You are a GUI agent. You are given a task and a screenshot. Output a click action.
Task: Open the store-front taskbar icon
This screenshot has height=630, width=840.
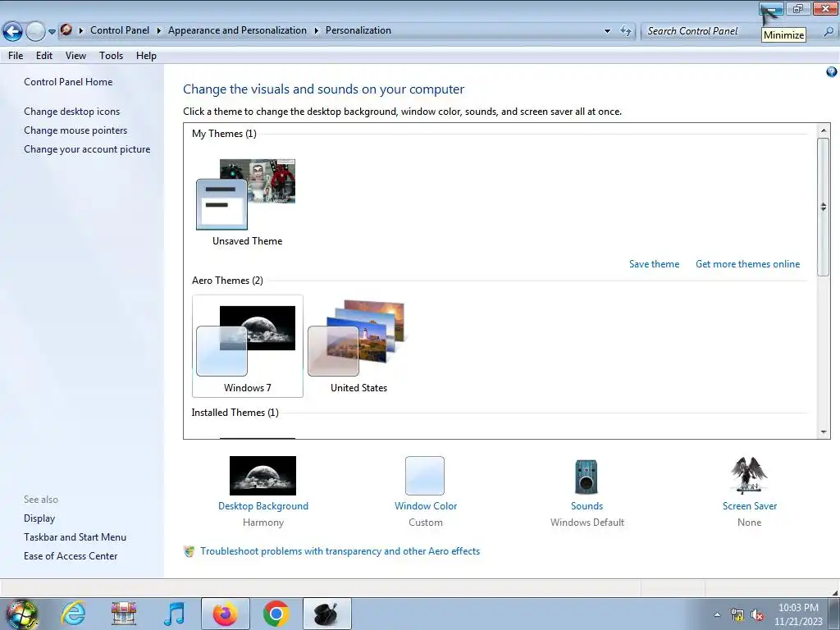pos(124,614)
